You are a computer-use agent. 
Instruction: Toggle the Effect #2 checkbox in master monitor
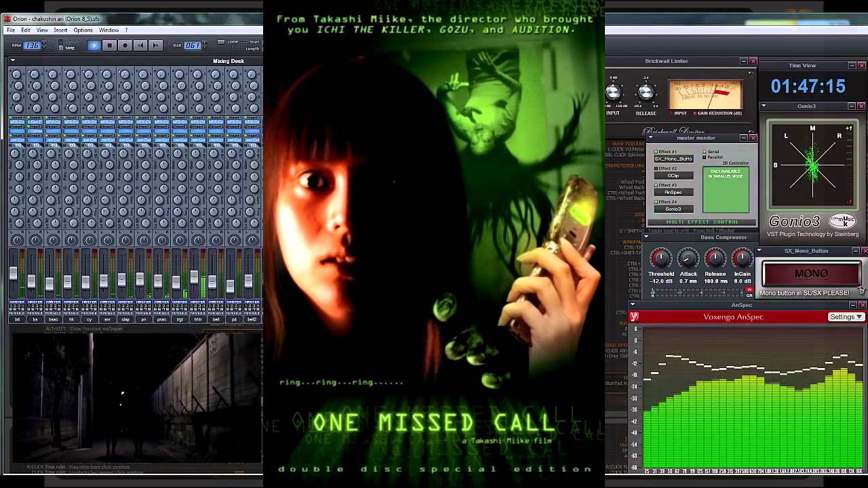(x=656, y=168)
